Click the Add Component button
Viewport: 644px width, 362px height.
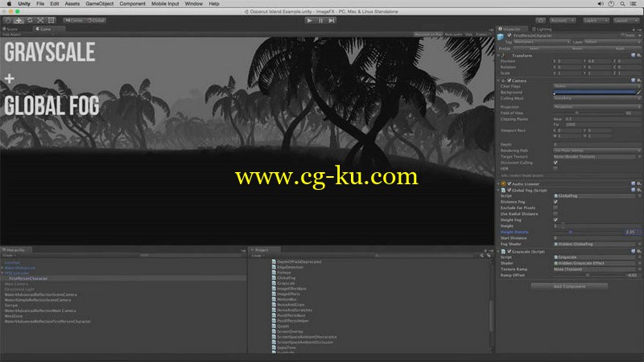tap(569, 286)
